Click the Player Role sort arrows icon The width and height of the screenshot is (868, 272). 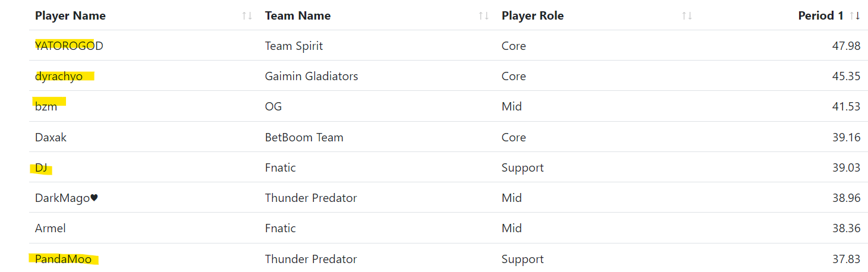(687, 16)
